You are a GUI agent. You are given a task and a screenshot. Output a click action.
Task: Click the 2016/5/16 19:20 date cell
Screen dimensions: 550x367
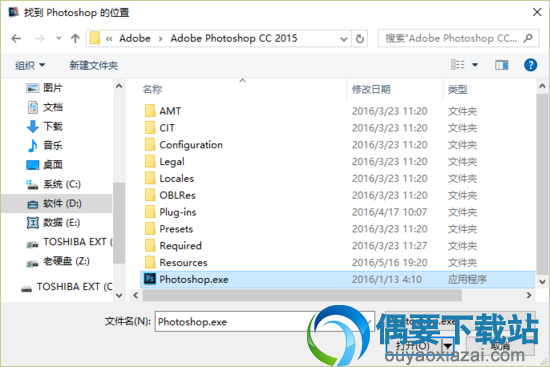389,262
